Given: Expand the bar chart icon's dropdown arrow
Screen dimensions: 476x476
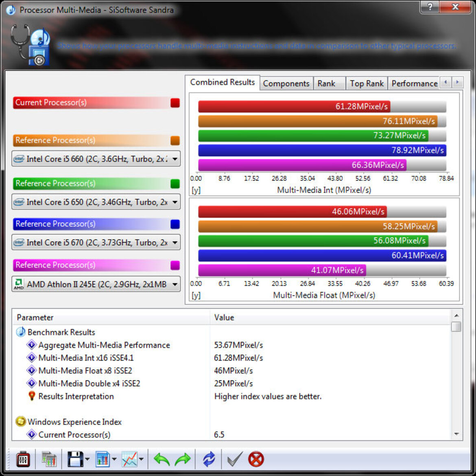Looking at the screenshot, I should [x=114, y=459].
